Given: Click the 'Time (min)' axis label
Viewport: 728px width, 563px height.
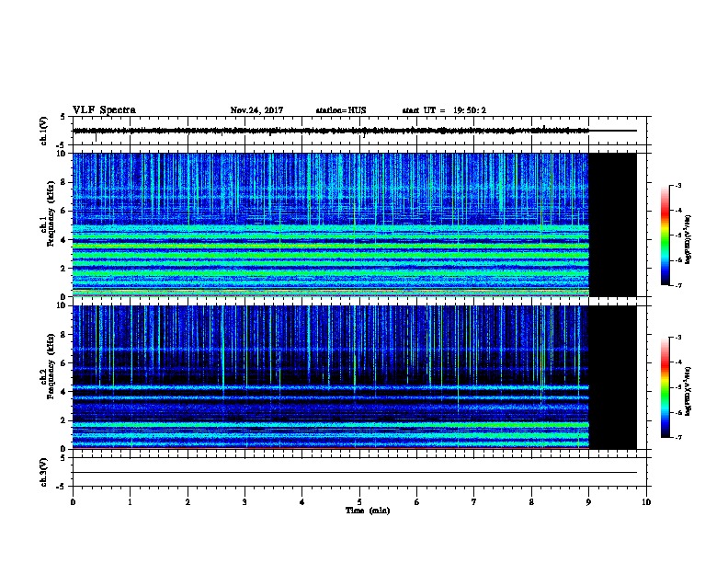Looking at the screenshot, I should point(368,511).
